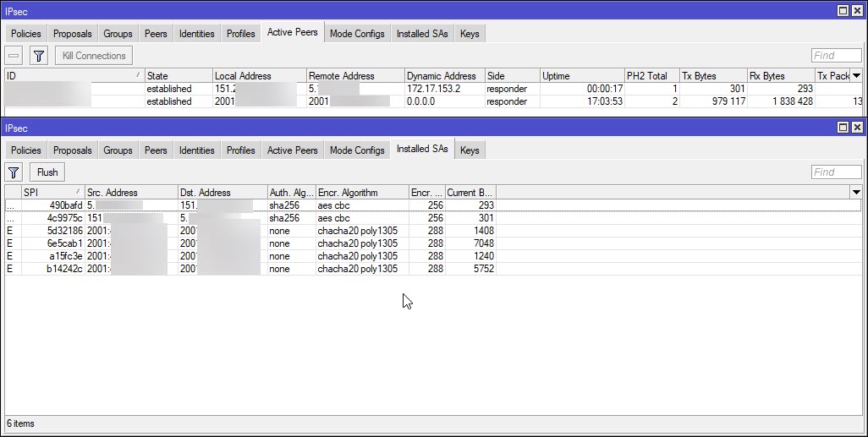
Task: Select SA row with SPI b14242c
Action: click(433, 269)
